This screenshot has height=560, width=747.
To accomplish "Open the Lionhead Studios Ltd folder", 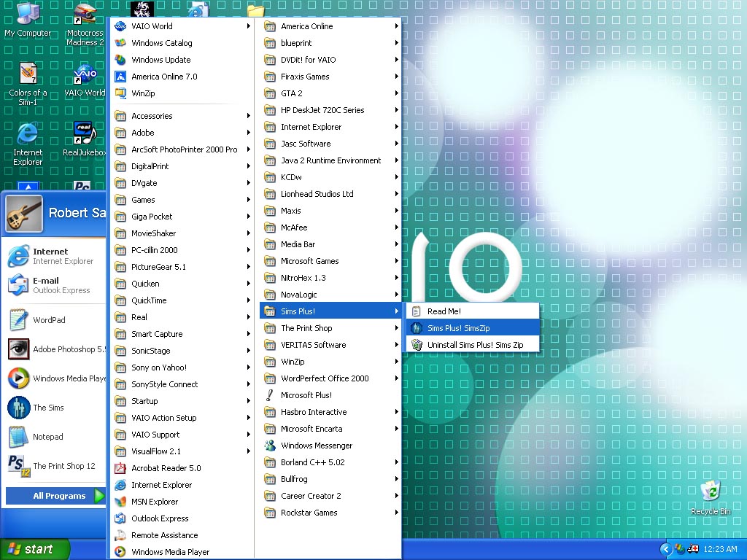I will [330, 194].
